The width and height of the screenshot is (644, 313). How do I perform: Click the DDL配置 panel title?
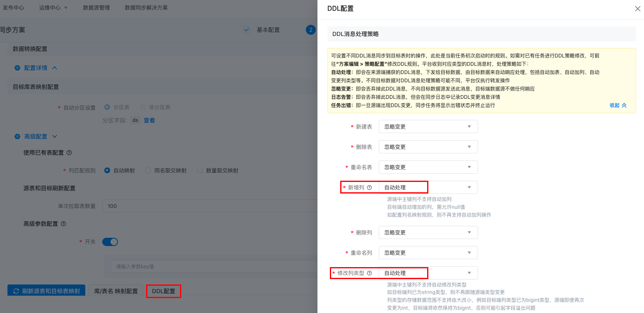pos(340,9)
